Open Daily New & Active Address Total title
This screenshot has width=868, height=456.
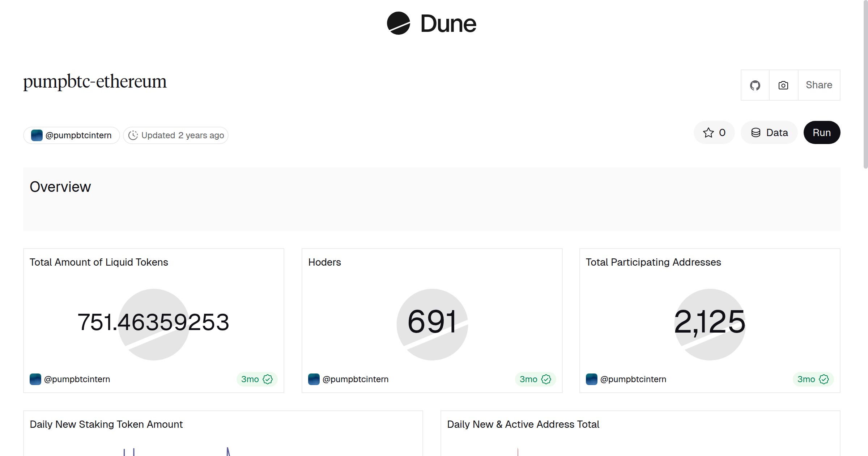click(523, 424)
